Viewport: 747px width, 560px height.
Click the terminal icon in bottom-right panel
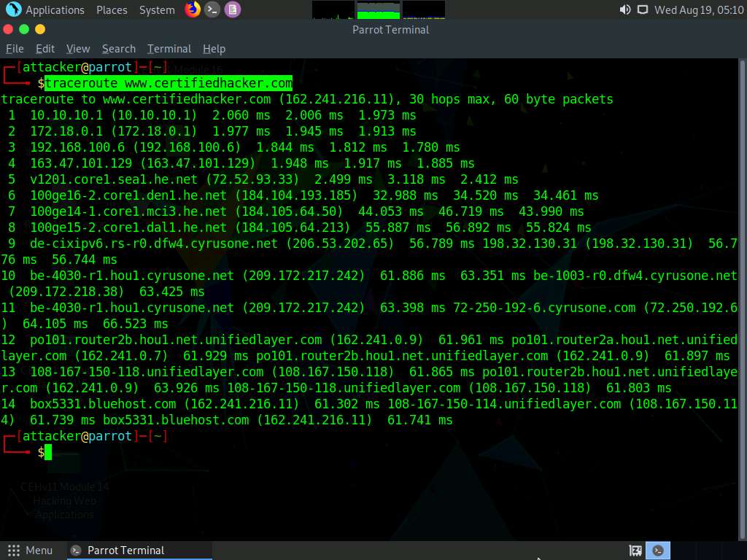(658, 551)
